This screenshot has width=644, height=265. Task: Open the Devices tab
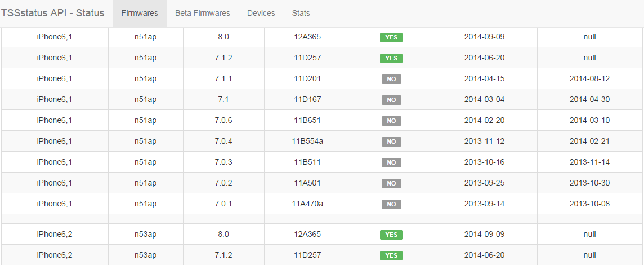click(261, 13)
